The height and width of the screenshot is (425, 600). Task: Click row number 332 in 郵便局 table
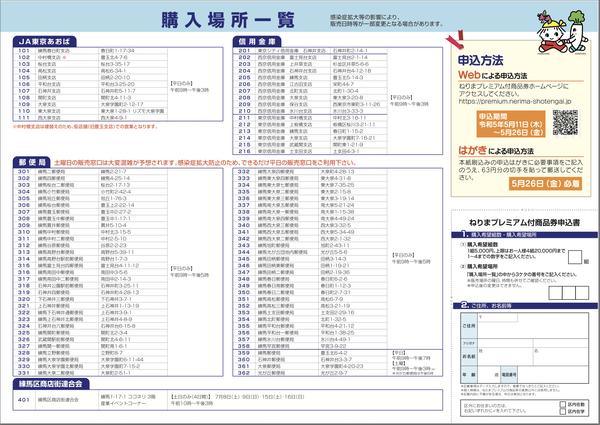[244, 171]
